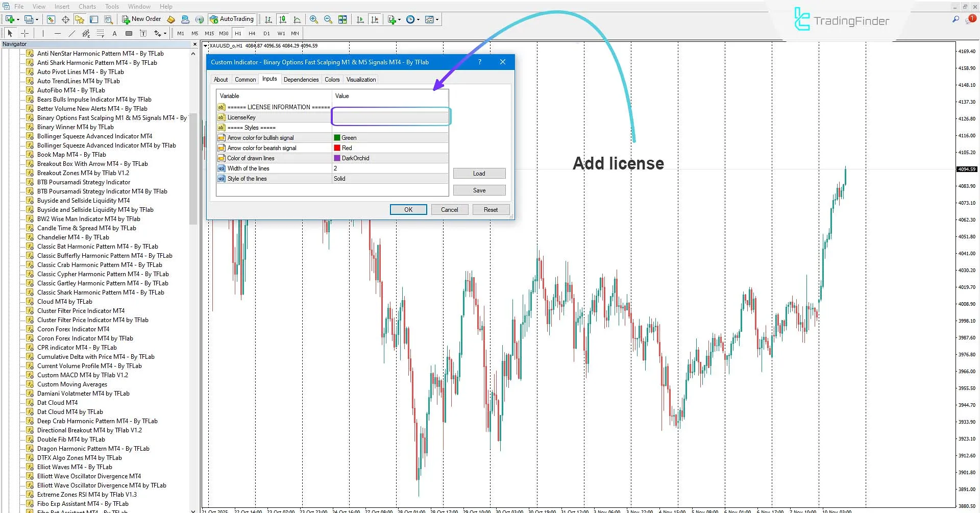This screenshot has width=980, height=513.
Task: Open the Charts menu
Action: (x=87, y=6)
